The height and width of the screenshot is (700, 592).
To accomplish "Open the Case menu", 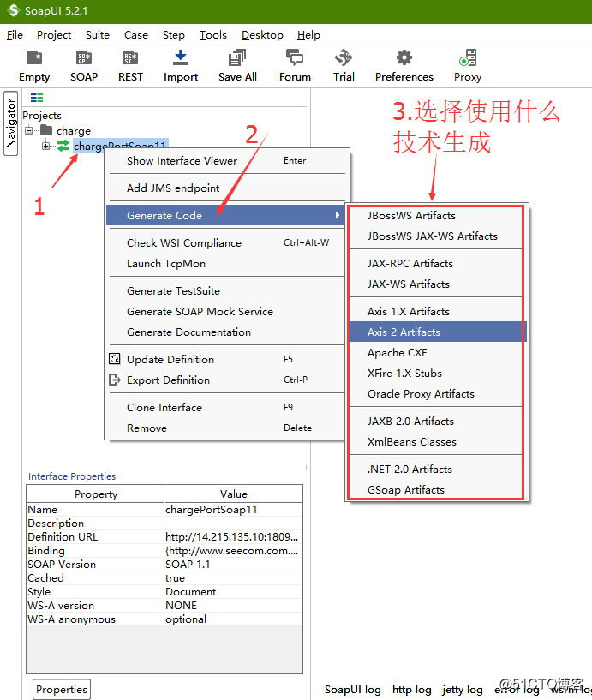I will coord(135,35).
